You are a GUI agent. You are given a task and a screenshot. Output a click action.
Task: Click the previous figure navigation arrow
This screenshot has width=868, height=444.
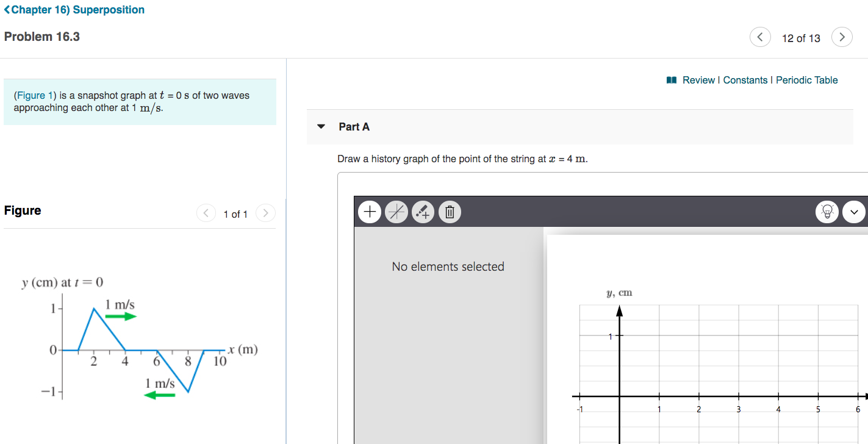206,213
